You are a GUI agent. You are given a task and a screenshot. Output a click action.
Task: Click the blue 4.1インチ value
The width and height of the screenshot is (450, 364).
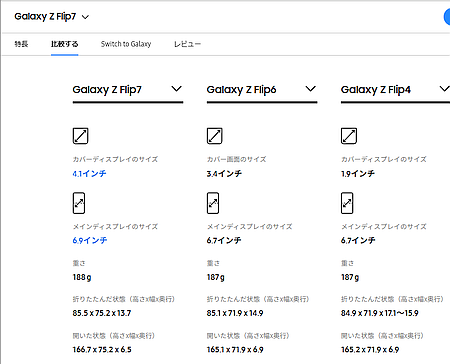89,174
